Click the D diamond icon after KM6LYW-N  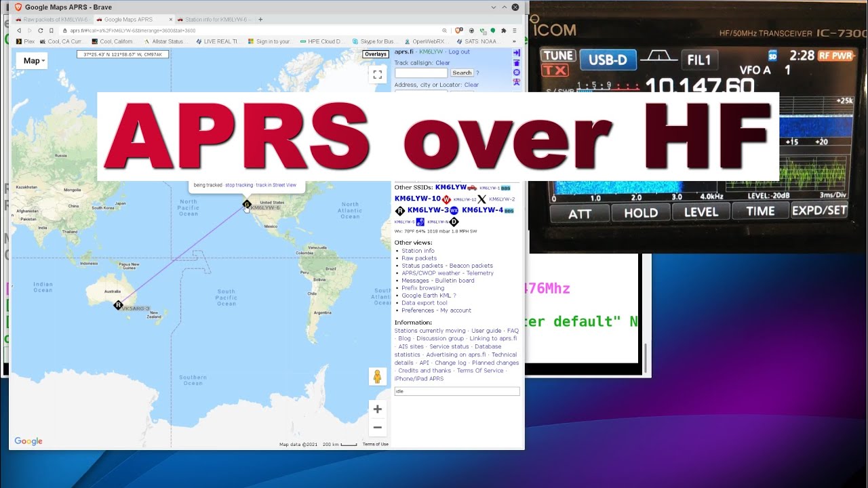(x=454, y=222)
